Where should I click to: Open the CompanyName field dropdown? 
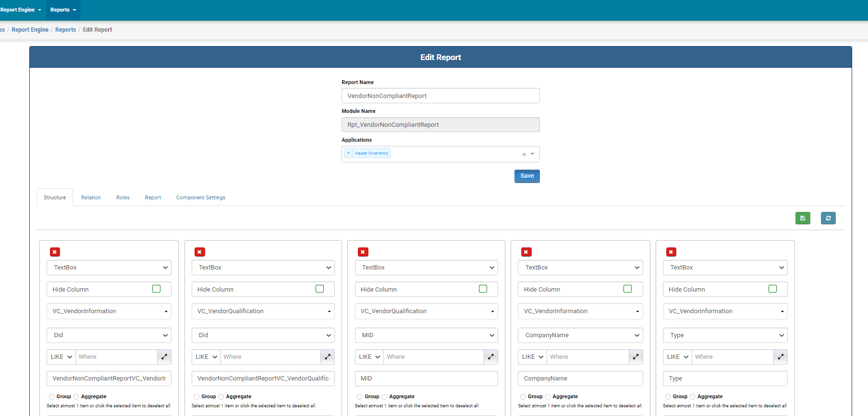point(580,335)
